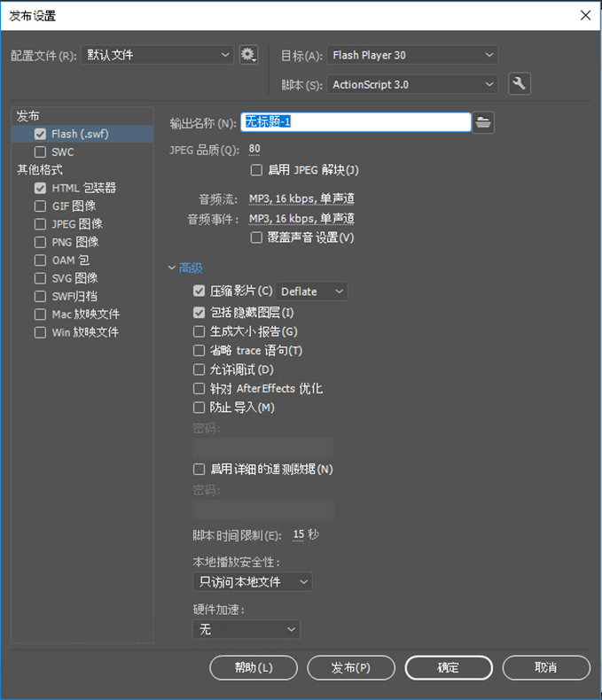602x700 pixels.
Task: Open Deflate compression dropdown
Action: pyautogui.click(x=312, y=292)
